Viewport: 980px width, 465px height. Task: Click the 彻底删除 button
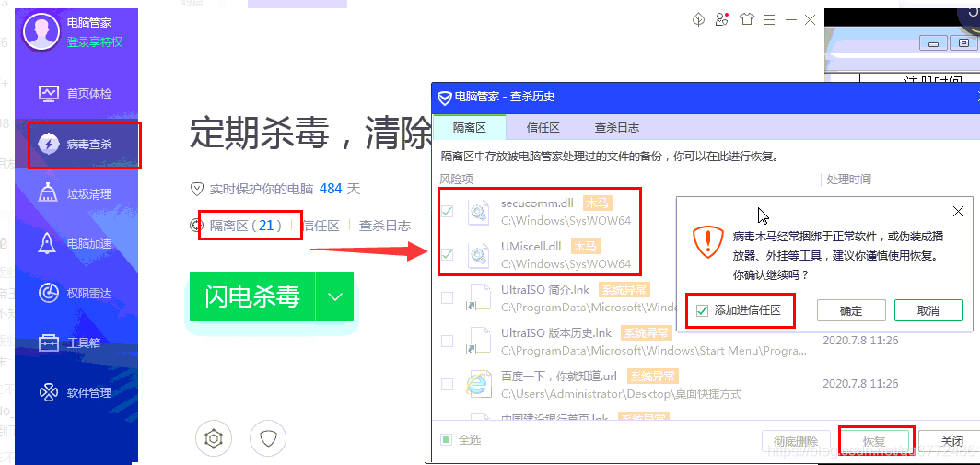coord(796,441)
